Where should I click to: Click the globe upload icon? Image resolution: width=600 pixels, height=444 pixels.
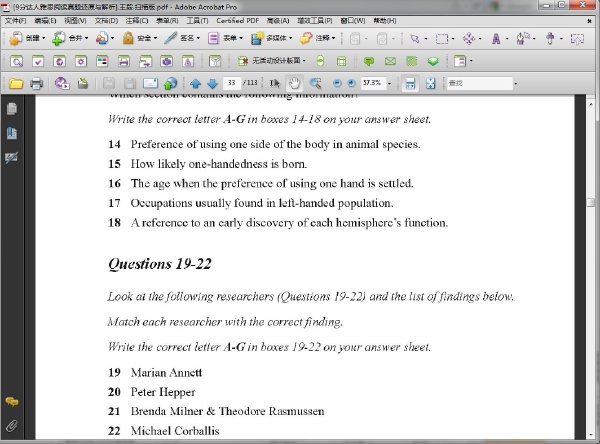pos(171,83)
